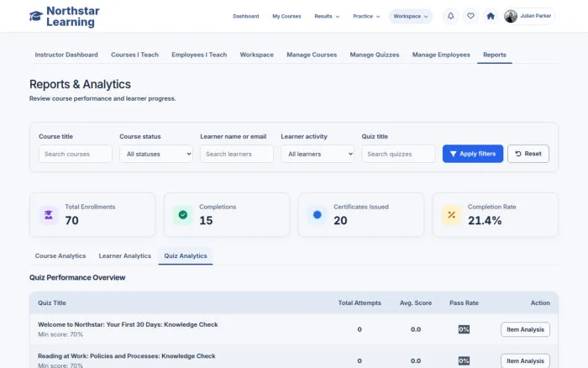Click the Action column header

coord(540,302)
